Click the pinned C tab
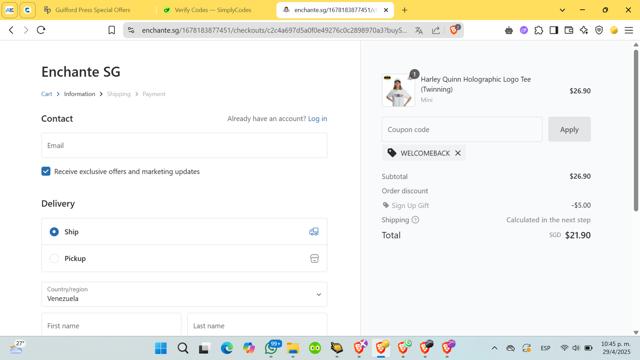640x360 pixels. [27, 10]
